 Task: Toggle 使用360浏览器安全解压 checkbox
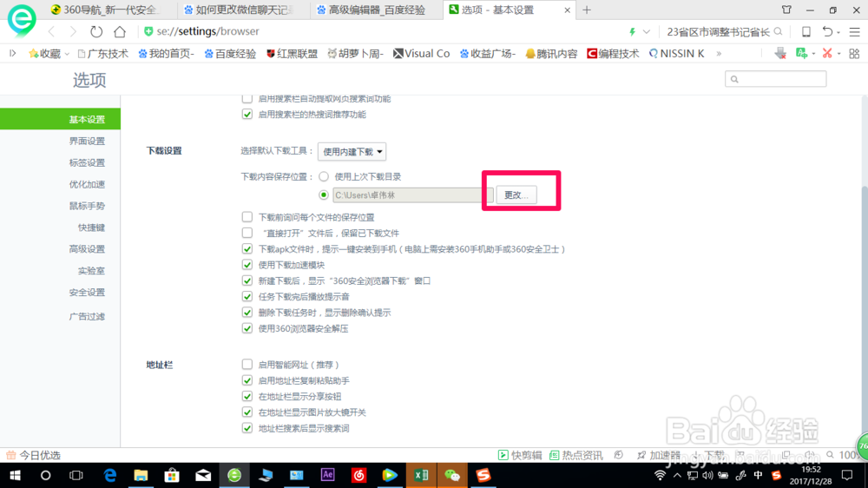point(247,328)
